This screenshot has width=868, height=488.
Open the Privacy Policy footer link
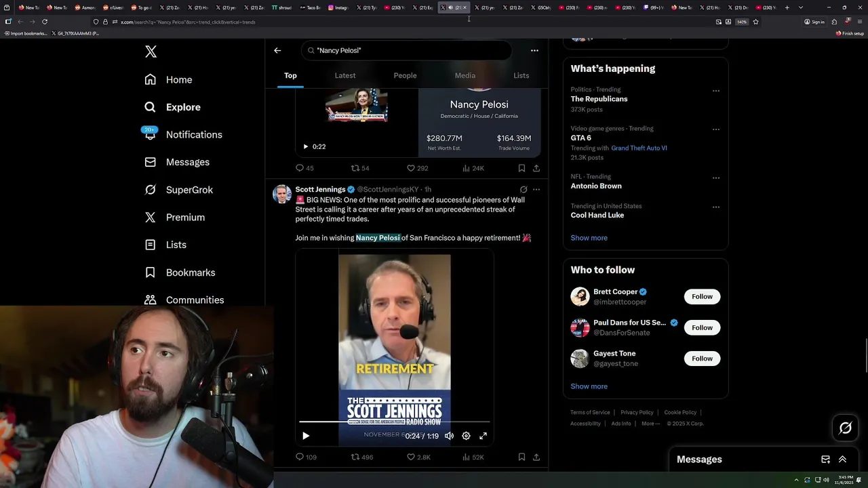pos(637,412)
